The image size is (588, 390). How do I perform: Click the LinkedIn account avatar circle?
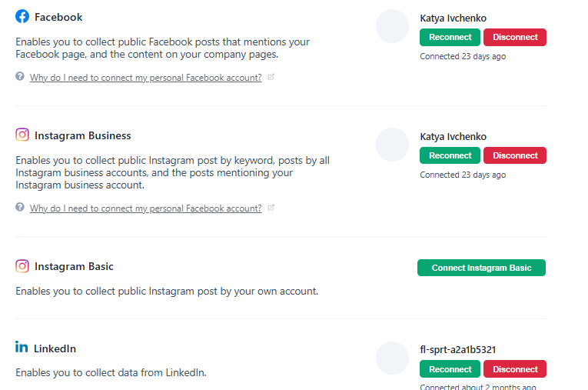(x=392, y=358)
